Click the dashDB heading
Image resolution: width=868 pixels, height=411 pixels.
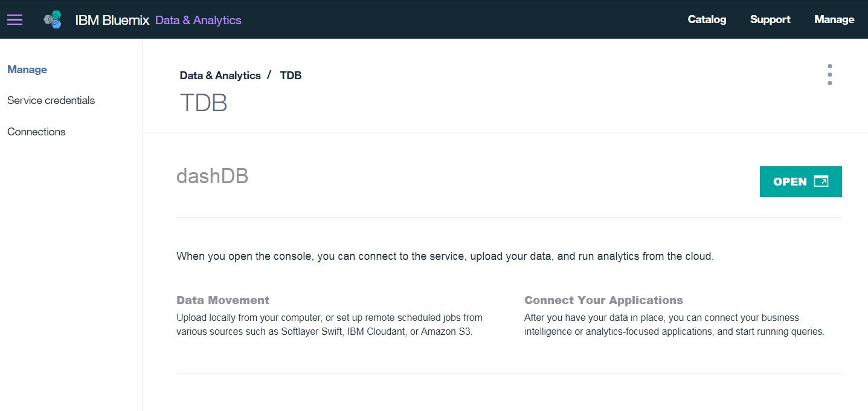tap(213, 176)
